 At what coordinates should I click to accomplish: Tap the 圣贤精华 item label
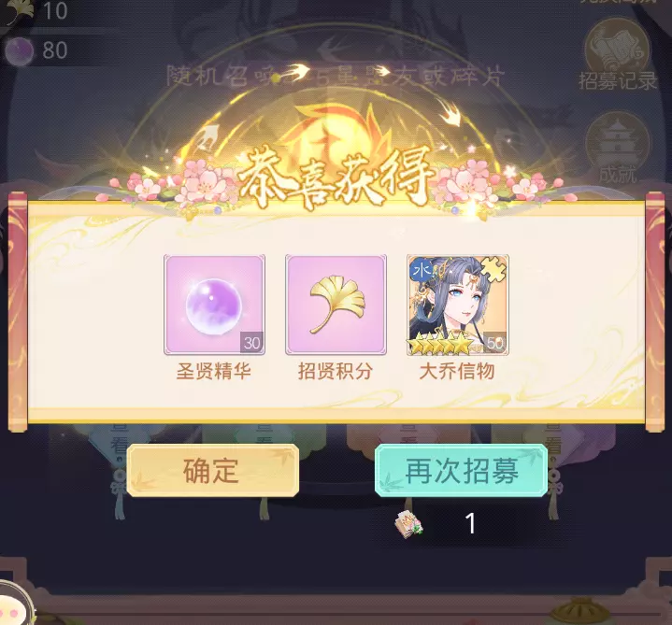213,372
